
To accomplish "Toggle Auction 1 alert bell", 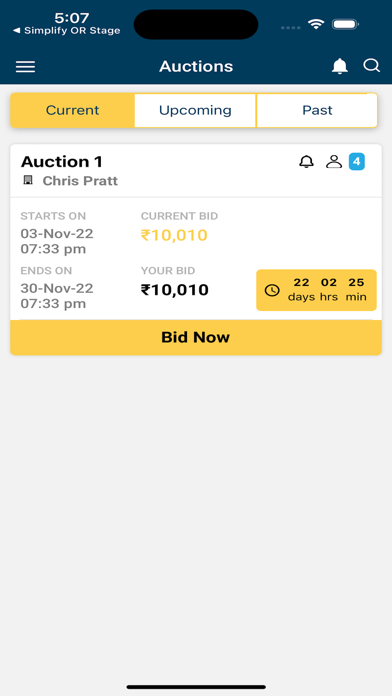I will 306,162.
